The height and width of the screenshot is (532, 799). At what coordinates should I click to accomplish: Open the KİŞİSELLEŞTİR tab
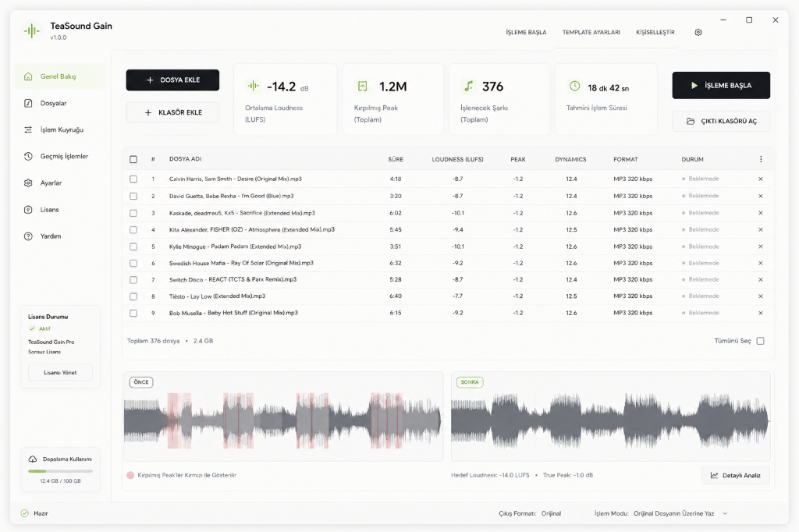pyautogui.click(x=655, y=32)
